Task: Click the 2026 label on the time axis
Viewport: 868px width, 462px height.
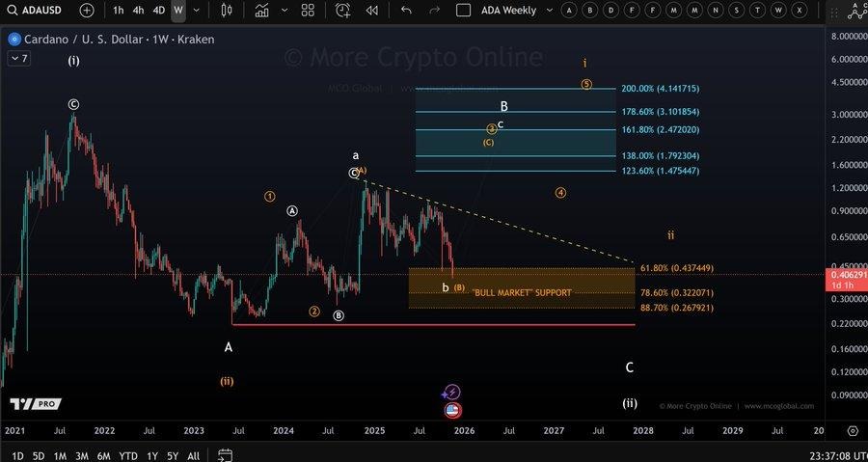Action: pos(464,430)
